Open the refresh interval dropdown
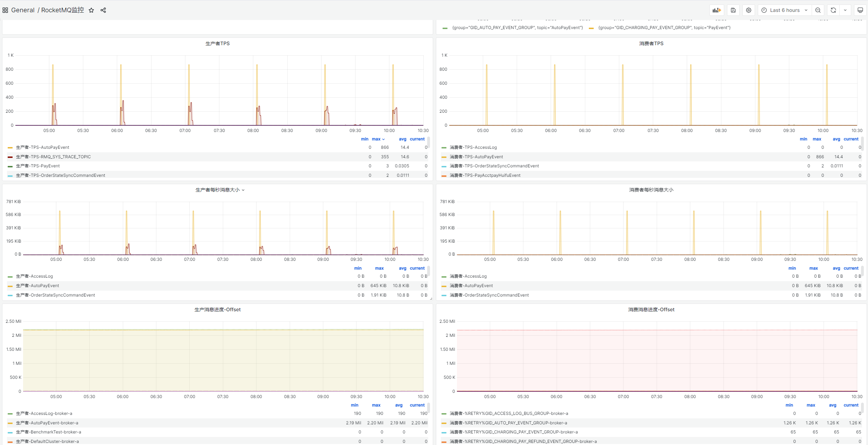Image resolution: width=868 pixels, height=445 pixels. coord(845,10)
